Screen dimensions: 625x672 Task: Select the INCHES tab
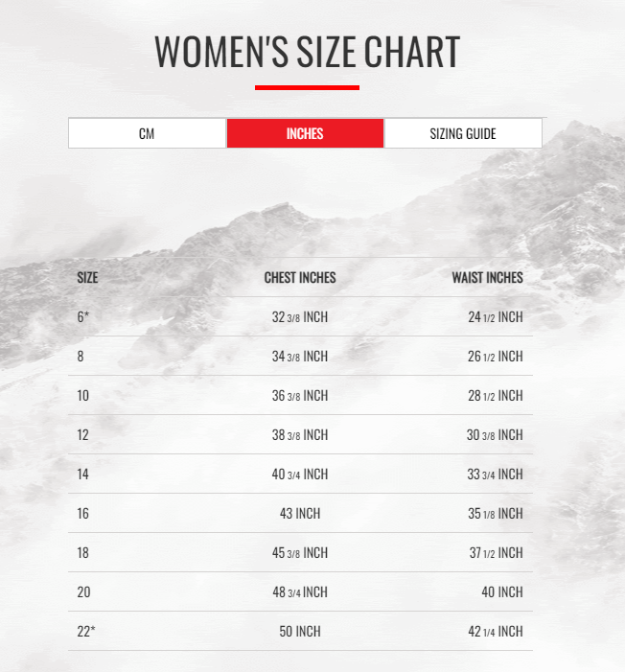tap(305, 134)
